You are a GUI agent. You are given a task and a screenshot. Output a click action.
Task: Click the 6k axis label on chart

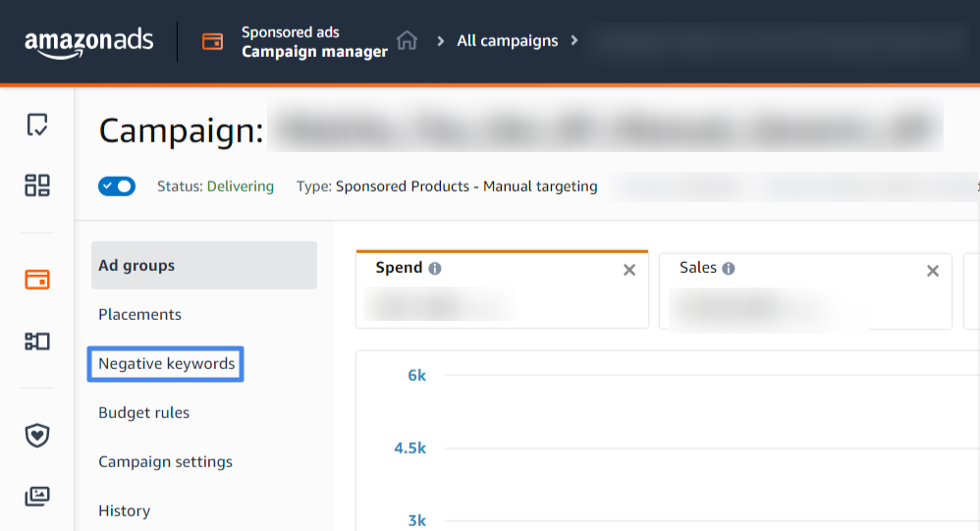pos(417,376)
